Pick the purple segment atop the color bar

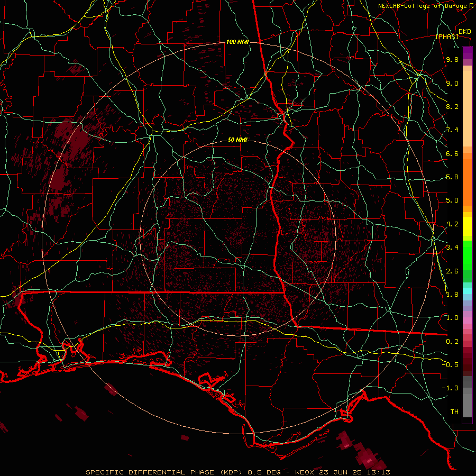click(x=467, y=53)
